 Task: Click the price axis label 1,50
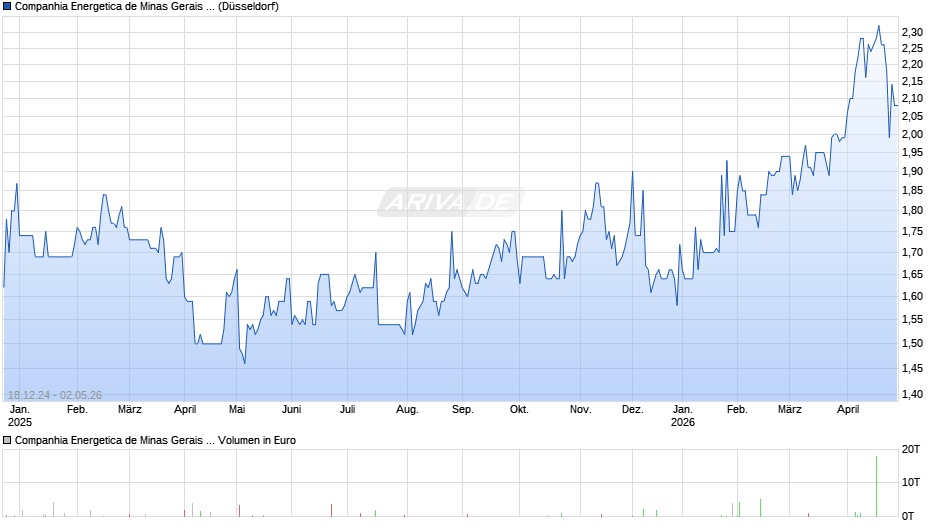point(912,344)
